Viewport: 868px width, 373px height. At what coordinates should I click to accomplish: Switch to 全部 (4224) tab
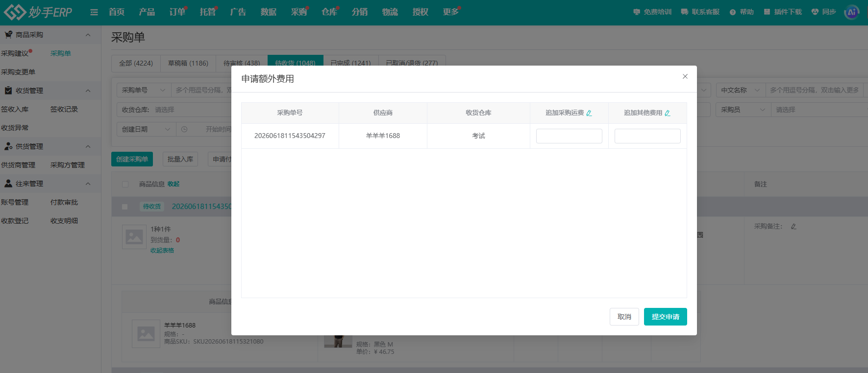coord(136,63)
